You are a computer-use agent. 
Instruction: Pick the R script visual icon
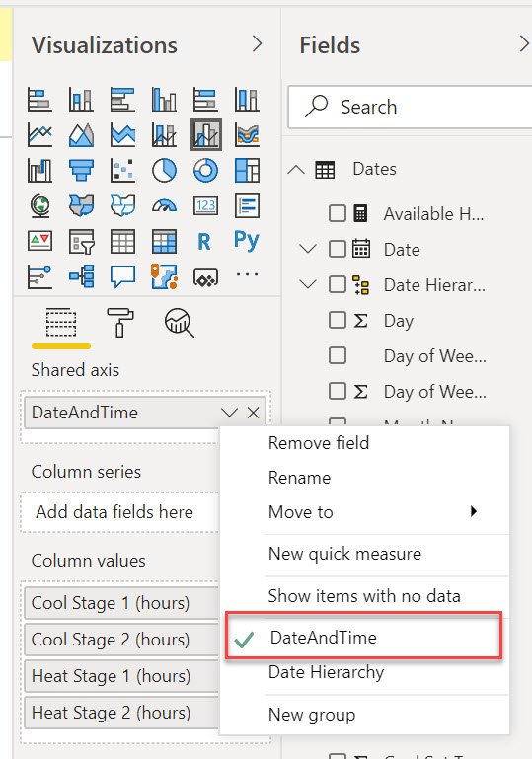point(204,241)
